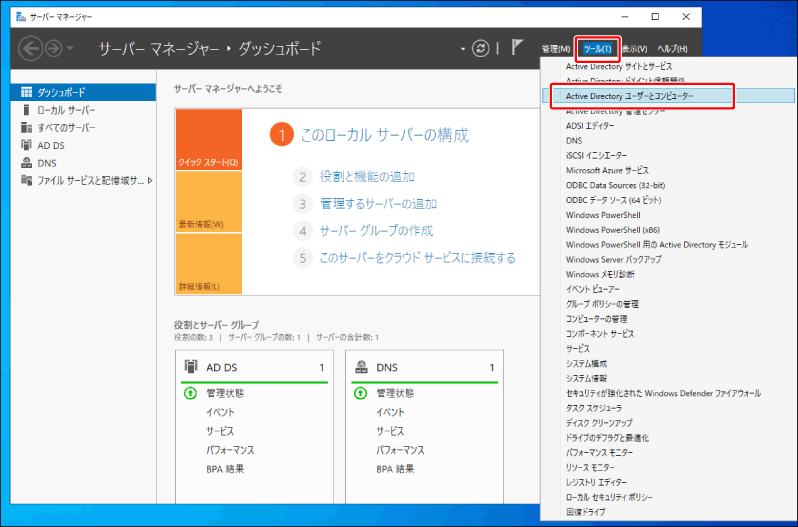Expand ファイル サービスと記憶域サービス arrow
The height and width of the screenshot is (527, 798).
150,181
